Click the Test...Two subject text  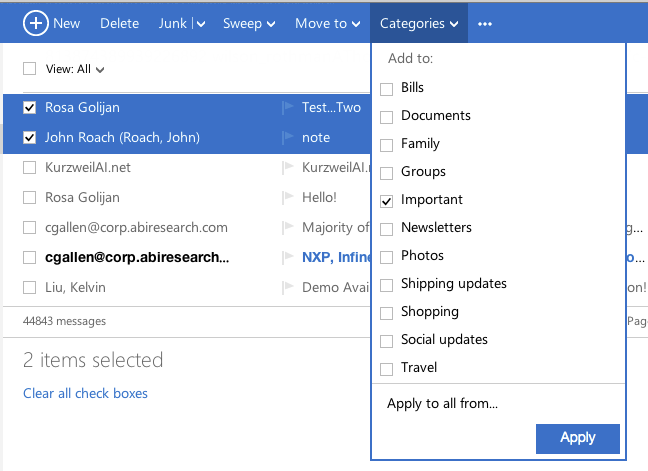331,107
